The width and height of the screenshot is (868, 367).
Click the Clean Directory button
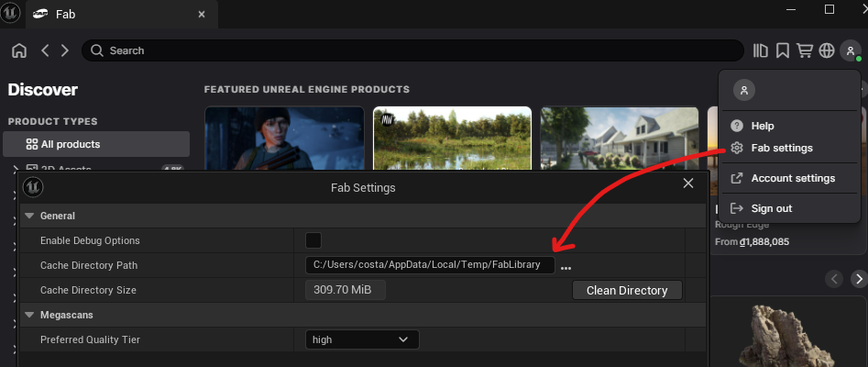[627, 290]
